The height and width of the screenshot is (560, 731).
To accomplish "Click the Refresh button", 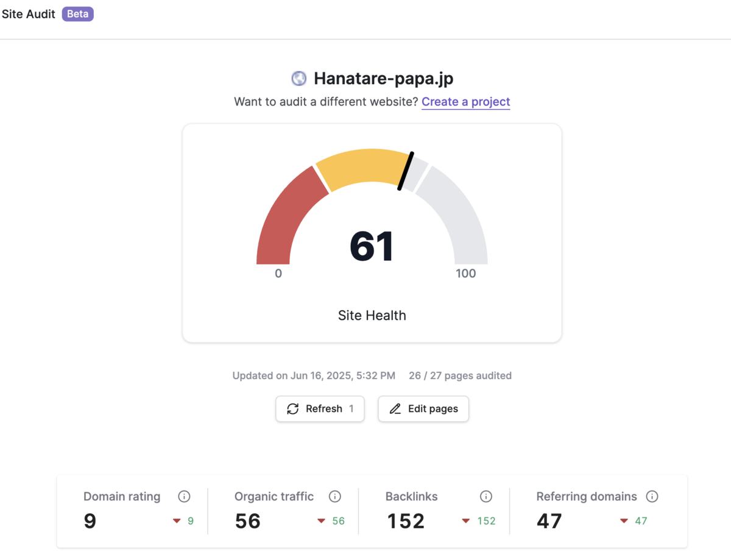I will coord(320,409).
